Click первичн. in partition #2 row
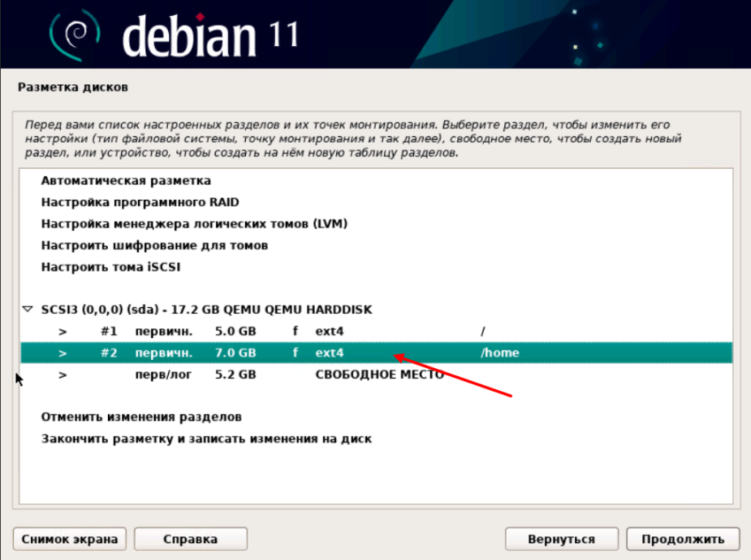Viewport: 751px width, 560px height. coord(164,353)
